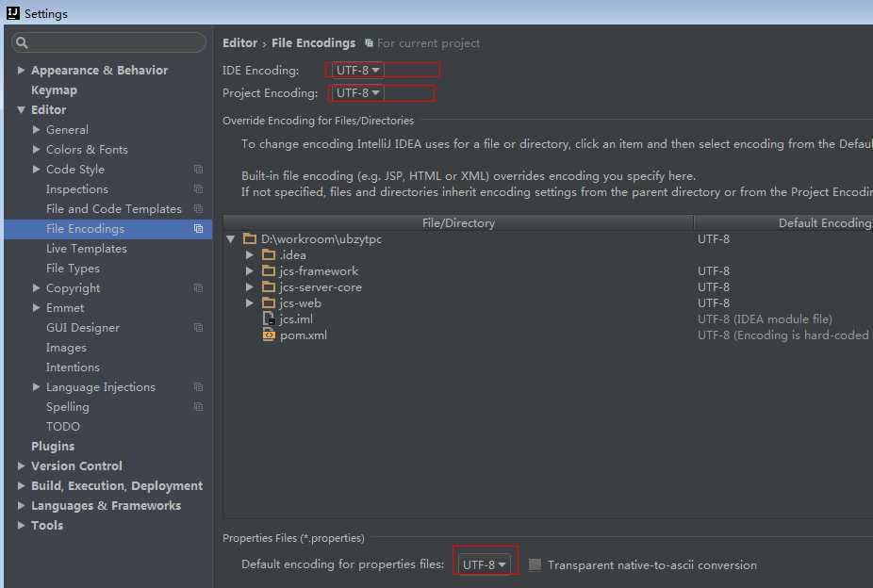Expand the Code Style node
The height and width of the screenshot is (588, 873).
click(x=36, y=169)
